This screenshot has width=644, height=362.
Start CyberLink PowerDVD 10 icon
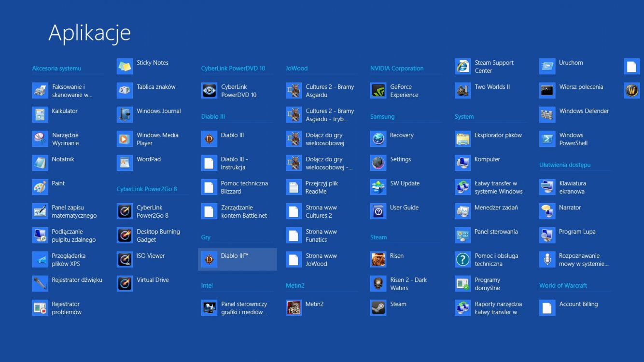click(x=209, y=91)
